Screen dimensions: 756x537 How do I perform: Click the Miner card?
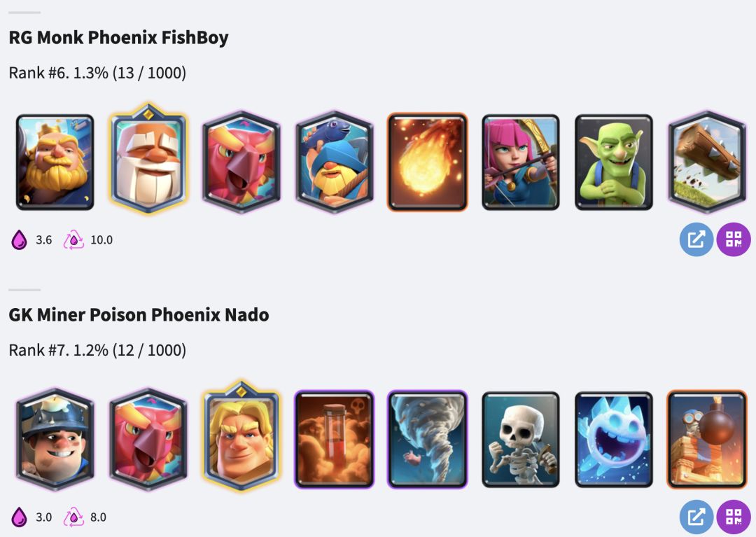pyautogui.click(x=55, y=439)
